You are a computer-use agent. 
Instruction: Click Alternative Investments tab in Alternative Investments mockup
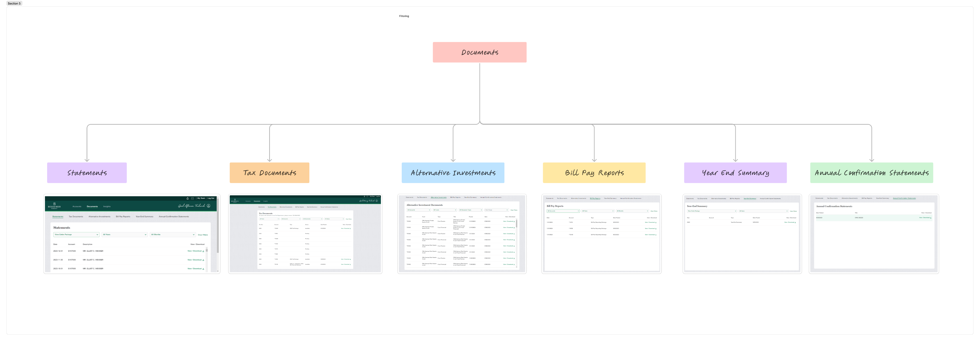point(439,197)
